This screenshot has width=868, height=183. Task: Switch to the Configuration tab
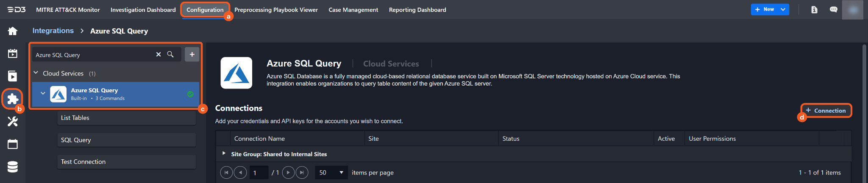point(205,10)
